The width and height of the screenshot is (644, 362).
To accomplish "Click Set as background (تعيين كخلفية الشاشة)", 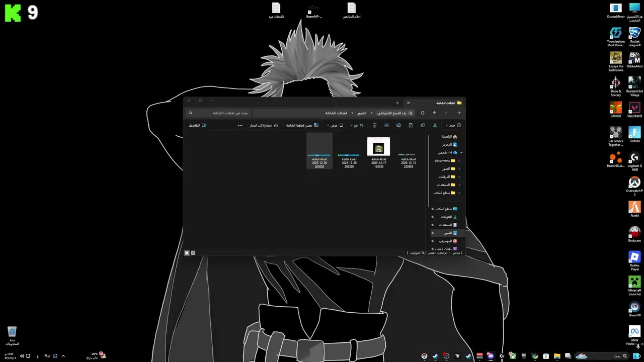I will [x=302, y=125].
